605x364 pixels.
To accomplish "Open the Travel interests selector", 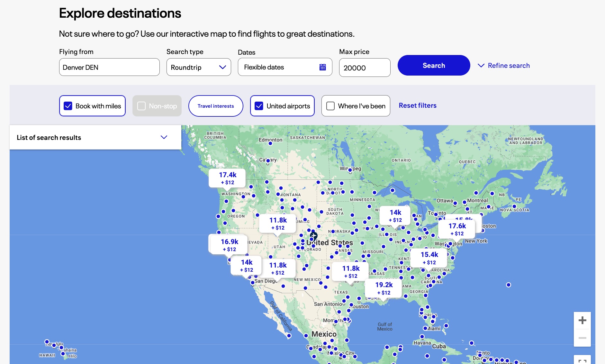I will pos(215,106).
